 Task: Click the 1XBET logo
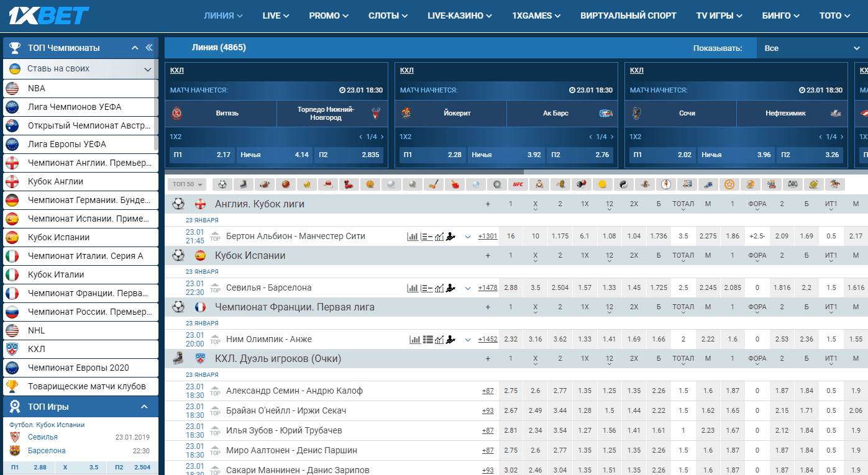pos(49,16)
